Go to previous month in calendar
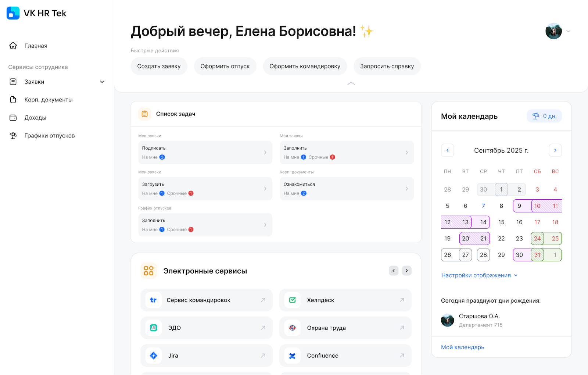Screen dimensions: 588x375 (x=447, y=150)
